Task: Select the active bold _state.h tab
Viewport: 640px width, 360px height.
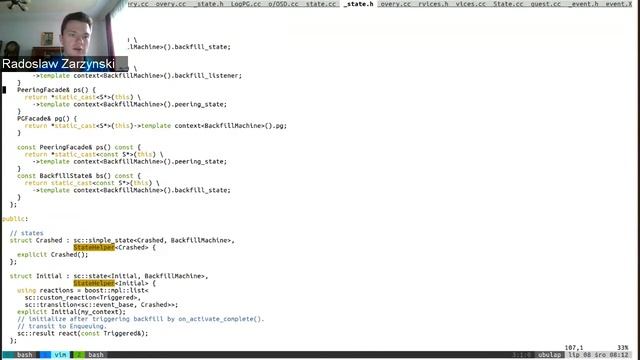Action: [359, 4]
